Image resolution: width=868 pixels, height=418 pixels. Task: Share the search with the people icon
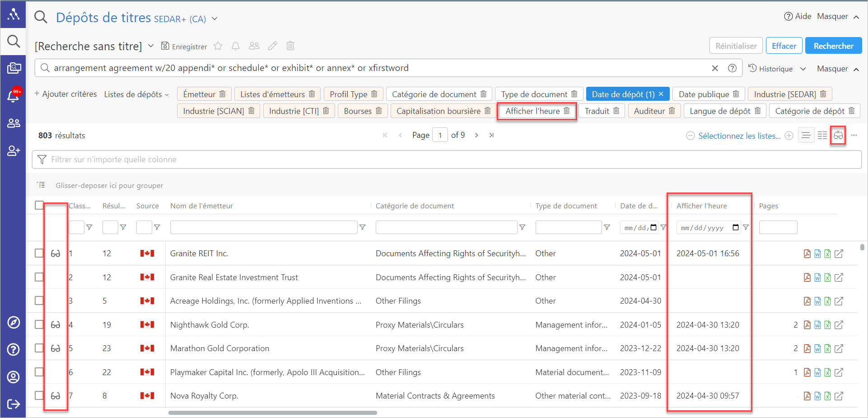(254, 46)
